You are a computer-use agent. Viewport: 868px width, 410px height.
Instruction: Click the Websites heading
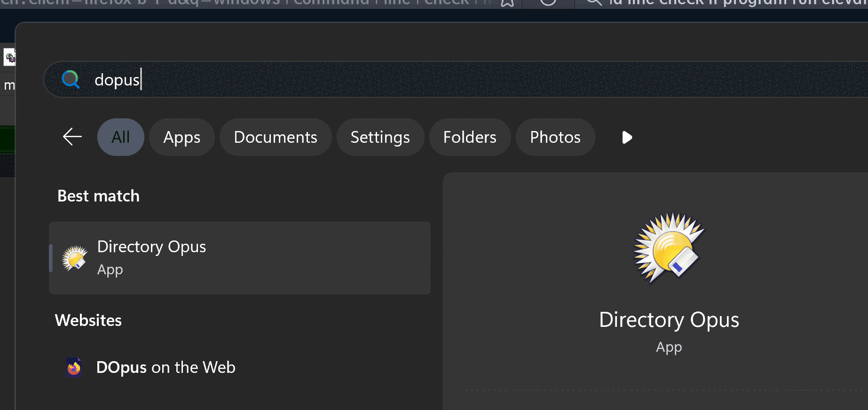[x=88, y=320]
